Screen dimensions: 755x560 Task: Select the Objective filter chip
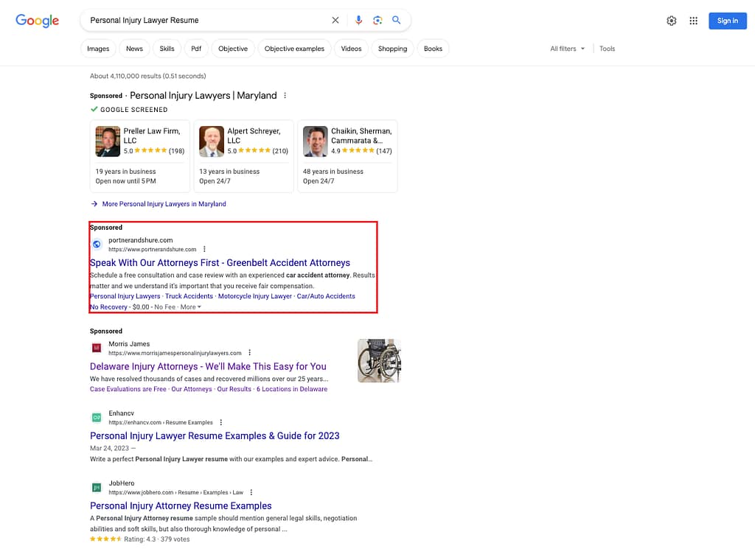click(233, 49)
